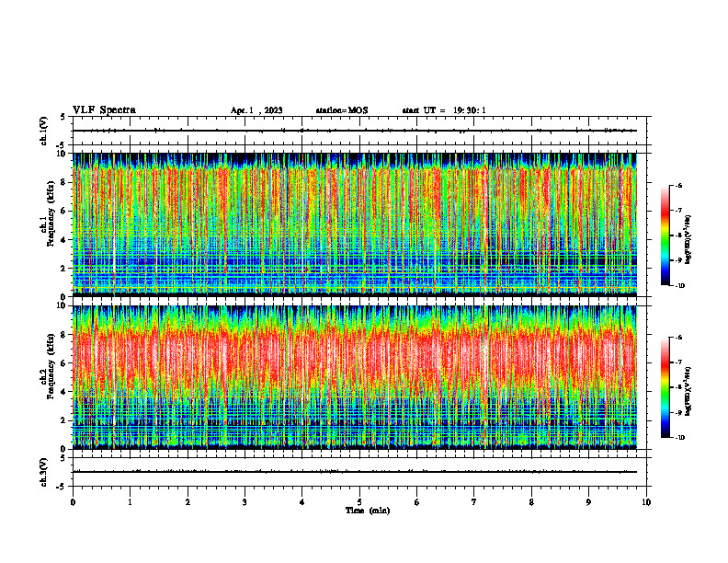
Task: Click the "ch.3(V)" waveform axis label
Action: point(44,472)
